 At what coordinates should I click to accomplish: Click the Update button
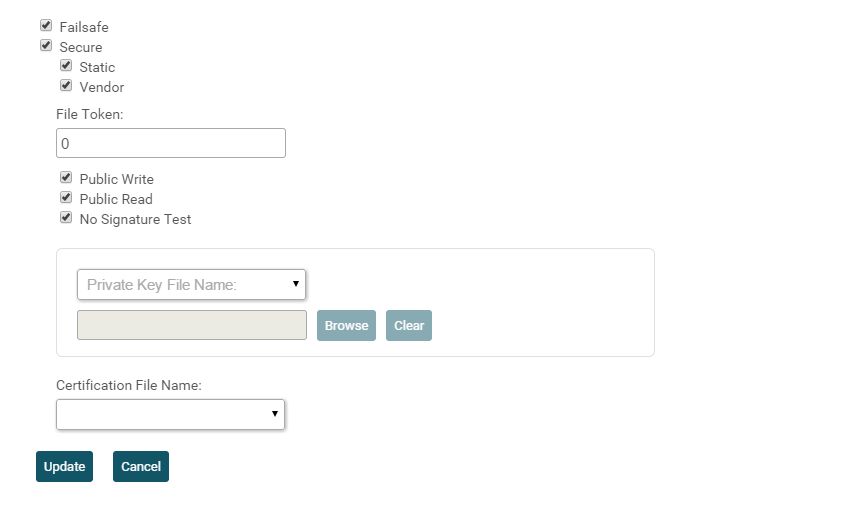tap(64, 466)
